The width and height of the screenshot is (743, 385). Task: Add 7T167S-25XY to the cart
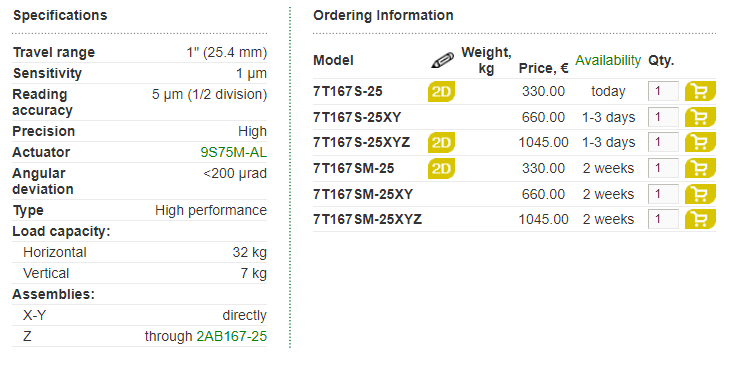[700, 117]
